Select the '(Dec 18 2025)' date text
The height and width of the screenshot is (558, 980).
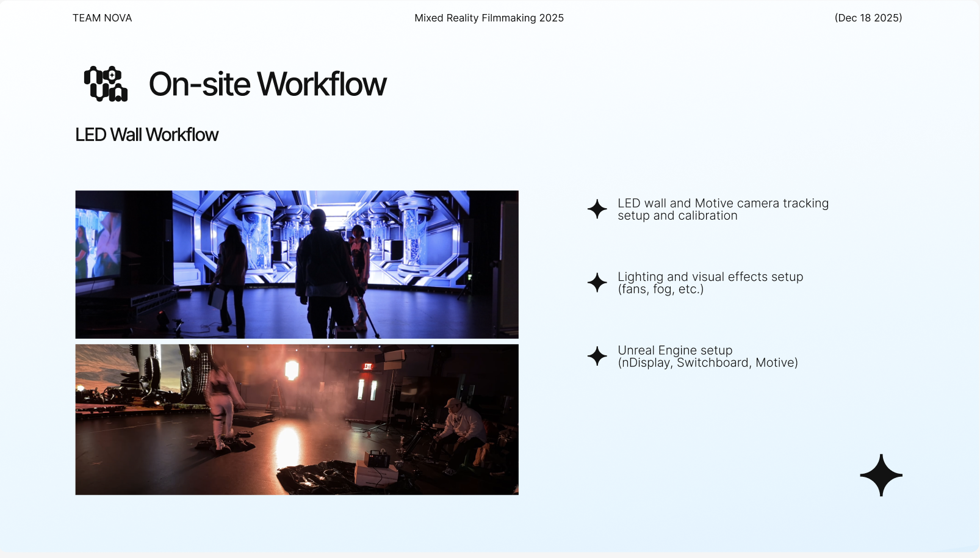[868, 18]
